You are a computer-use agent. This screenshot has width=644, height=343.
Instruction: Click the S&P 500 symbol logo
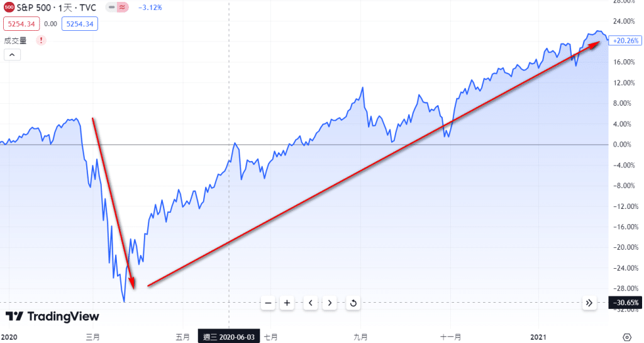tap(9, 8)
